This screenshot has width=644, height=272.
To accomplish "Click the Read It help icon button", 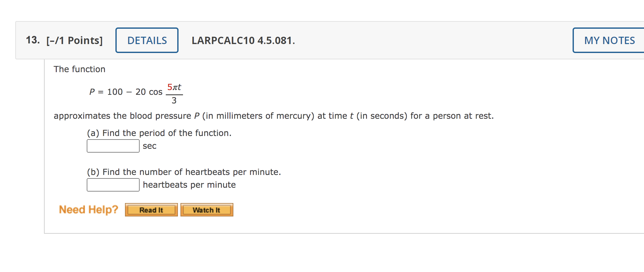I will pos(151,210).
